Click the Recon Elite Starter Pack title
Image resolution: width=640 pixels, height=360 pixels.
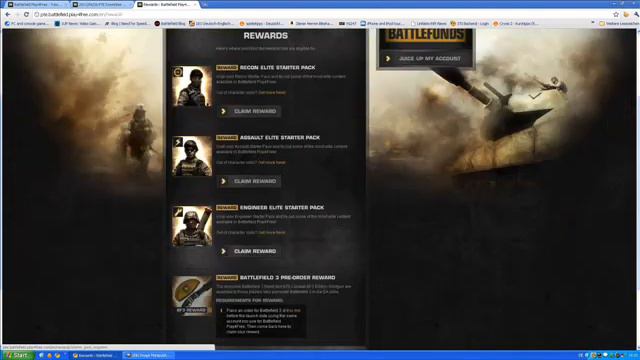(278, 67)
